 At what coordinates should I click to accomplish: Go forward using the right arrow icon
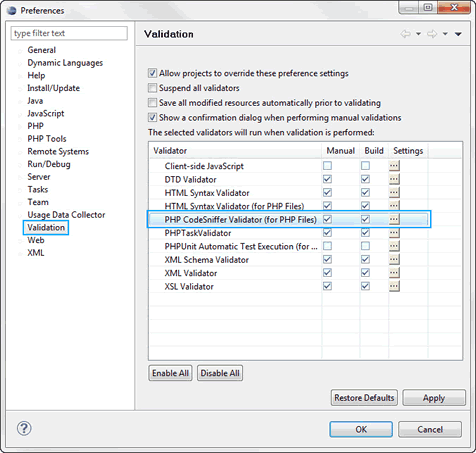pyautogui.click(x=432, y=34)
